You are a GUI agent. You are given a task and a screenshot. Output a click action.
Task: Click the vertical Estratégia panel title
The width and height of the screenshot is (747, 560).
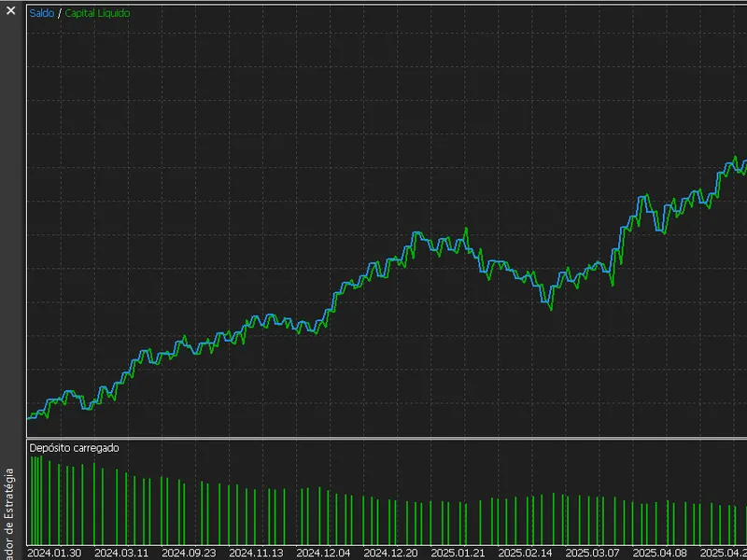(x=10, y=514)
